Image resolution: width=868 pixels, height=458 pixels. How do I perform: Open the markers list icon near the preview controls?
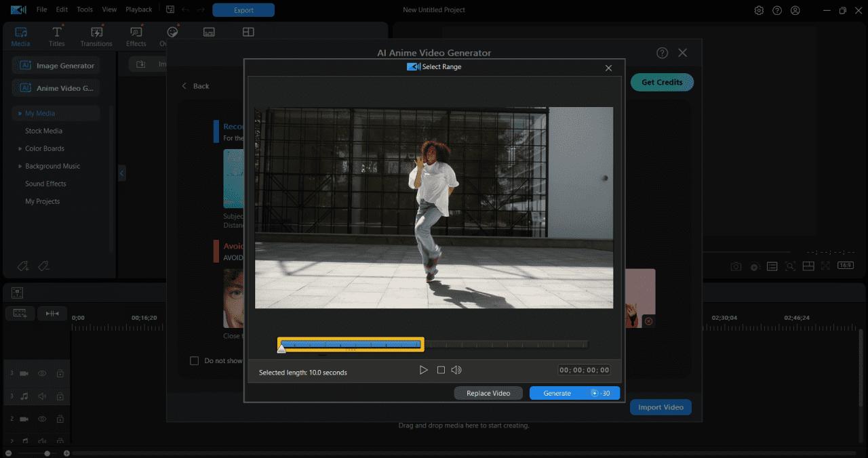pyautogui.click(x=772, y=266)
